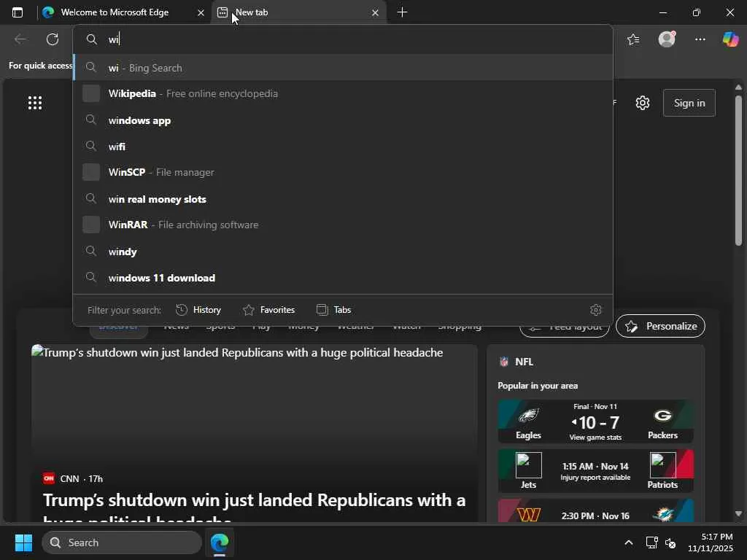Open a new tab with plus button
This screenshot has height=560, width=747.
coord(402,12)
